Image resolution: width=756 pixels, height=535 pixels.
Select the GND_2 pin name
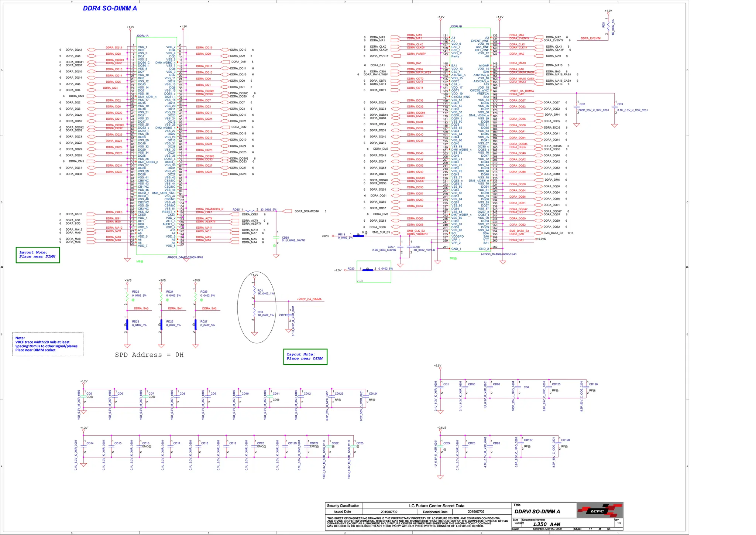pyautogui.click(x=484, y=249)
